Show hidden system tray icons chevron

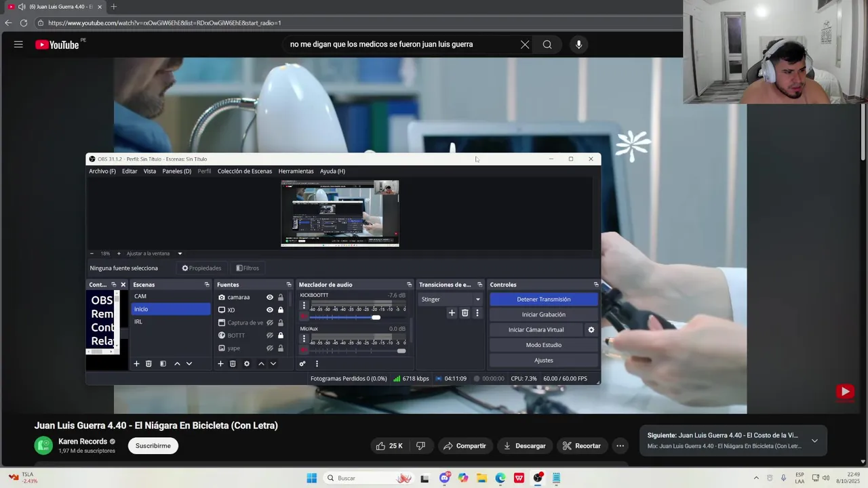click(x=756, y=478)
